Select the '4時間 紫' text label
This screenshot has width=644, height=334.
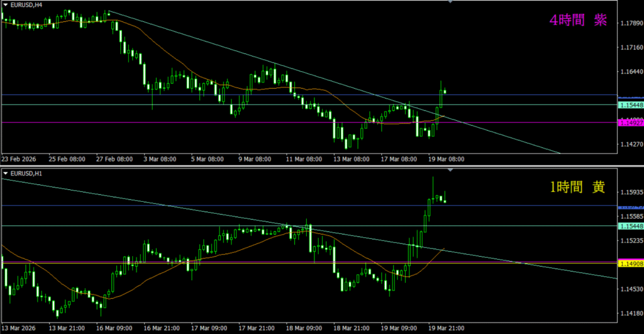click(x=578, y=21)
